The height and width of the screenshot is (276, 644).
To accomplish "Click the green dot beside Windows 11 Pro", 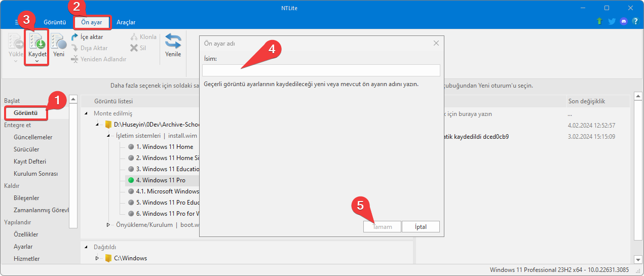I will point(131,180).
